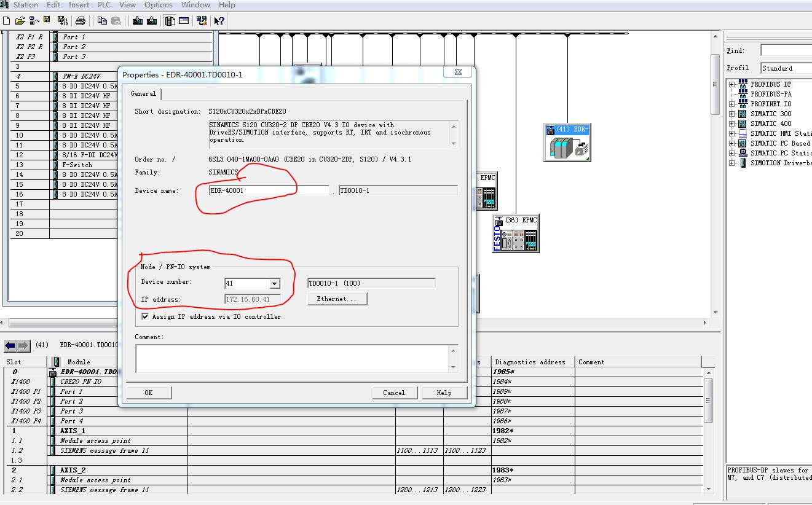Click the Upload to PG icon
The height and width of the screenshot is (505, 812).
coord(151,21)
